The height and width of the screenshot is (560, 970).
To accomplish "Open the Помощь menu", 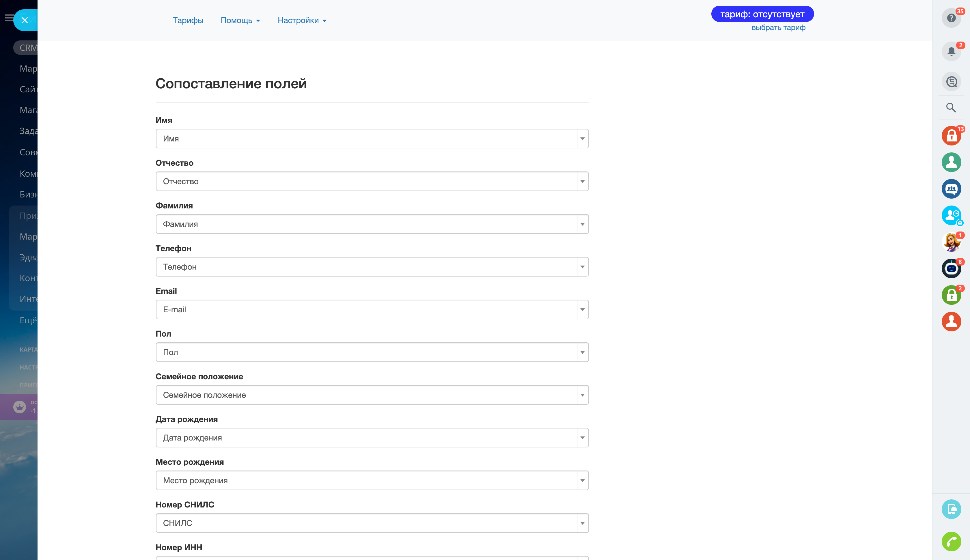I will [240, 20].
